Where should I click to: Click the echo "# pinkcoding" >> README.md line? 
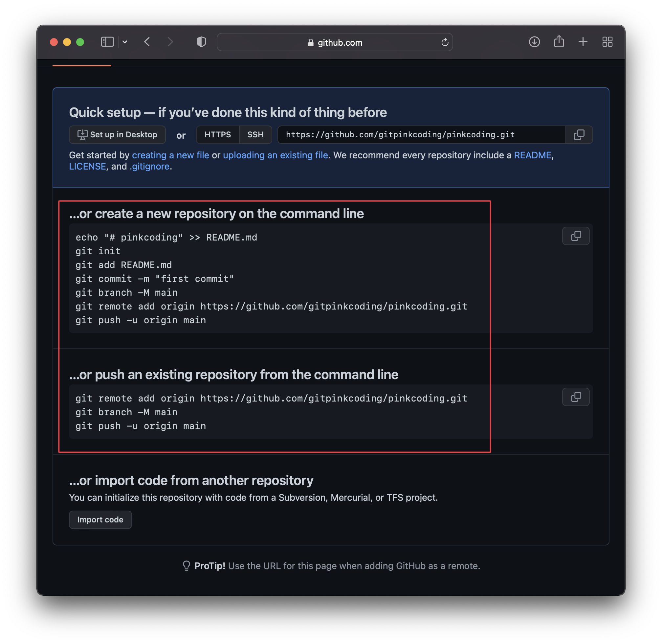(x=166, y=238)
